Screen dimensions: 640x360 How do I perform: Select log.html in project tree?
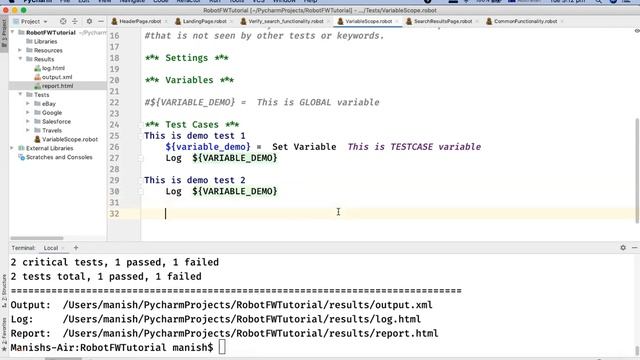click(x=53, y=68)
